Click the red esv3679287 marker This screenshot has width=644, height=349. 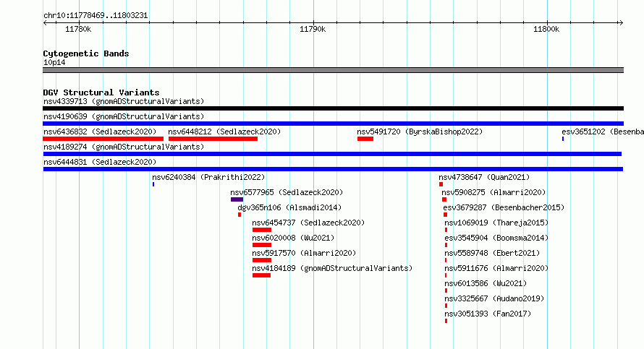point(446,215)
